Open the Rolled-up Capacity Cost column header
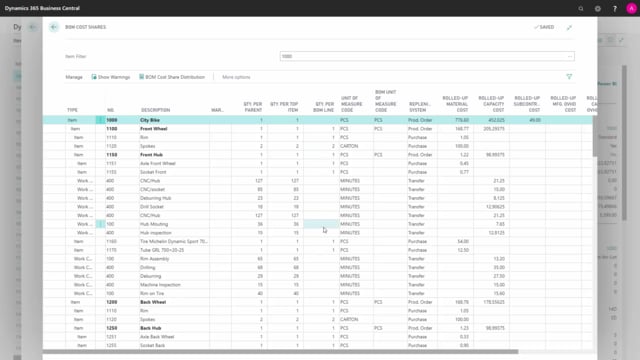 click(491, 104)
